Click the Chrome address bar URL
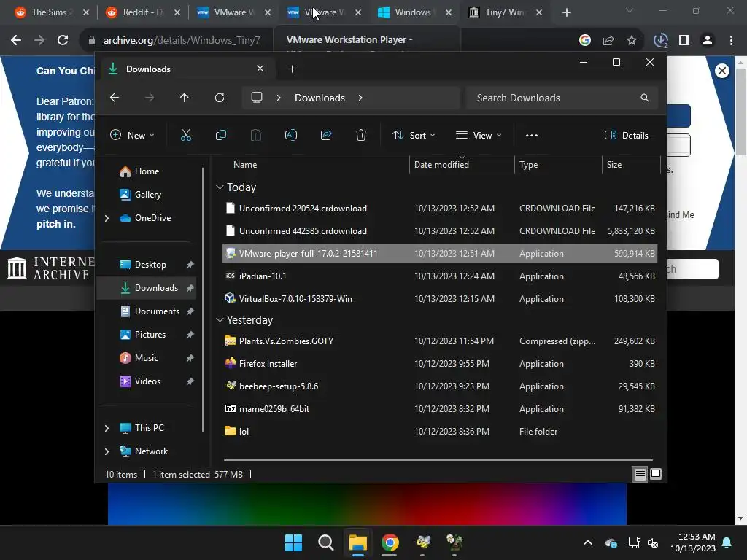 click(x=182, y=41)
